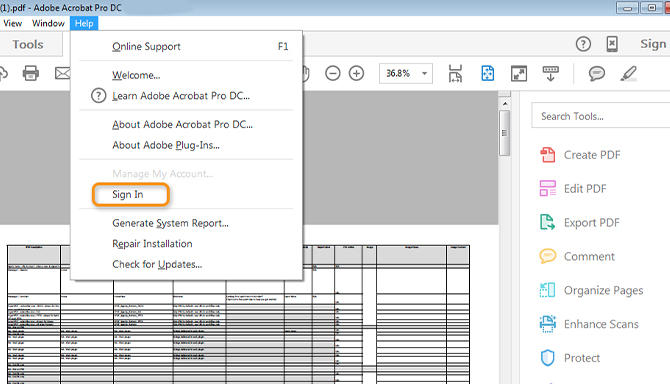Open the Export PDF tool
670x384 pixels.
[x=580, y=223]
